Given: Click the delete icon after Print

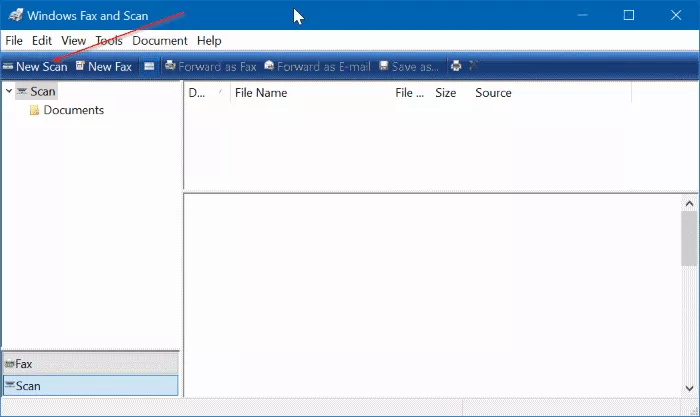Looking at the screenshot, I should [x=473, y=66].
